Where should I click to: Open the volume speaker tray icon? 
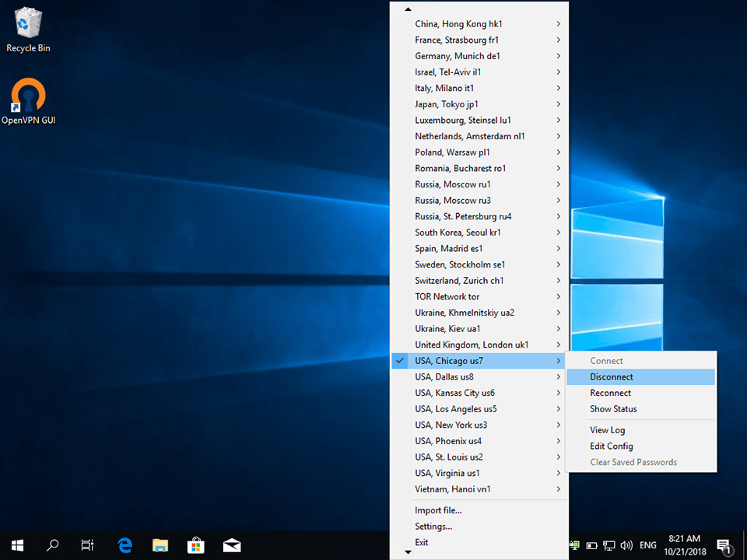626,546
